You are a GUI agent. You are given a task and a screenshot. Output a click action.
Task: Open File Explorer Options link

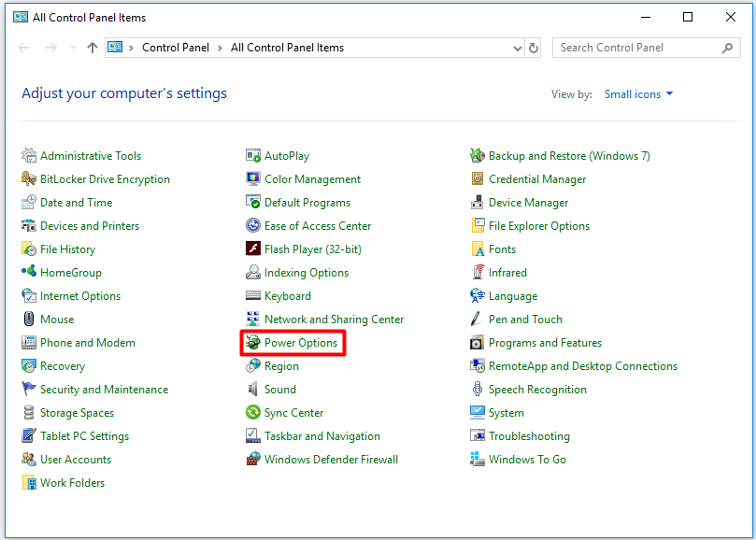point(539,226)
